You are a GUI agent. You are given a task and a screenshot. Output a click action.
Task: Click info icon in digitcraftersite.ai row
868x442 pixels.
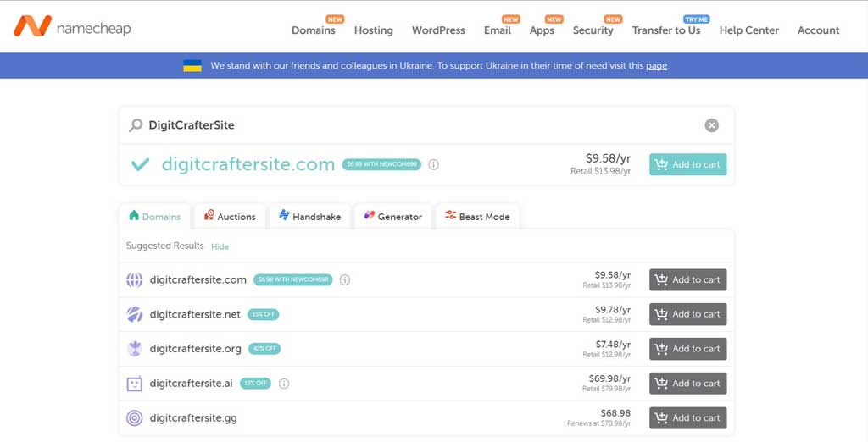(283, 384)
